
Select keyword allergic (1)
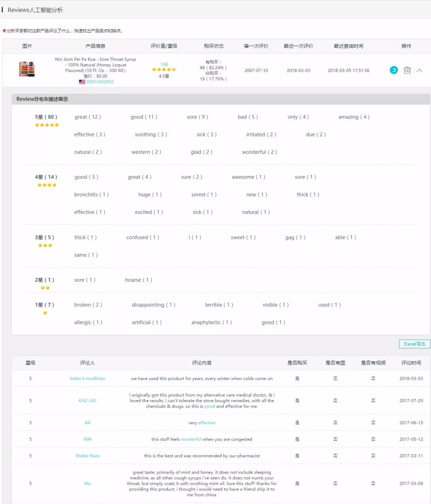tap(88, 322)
